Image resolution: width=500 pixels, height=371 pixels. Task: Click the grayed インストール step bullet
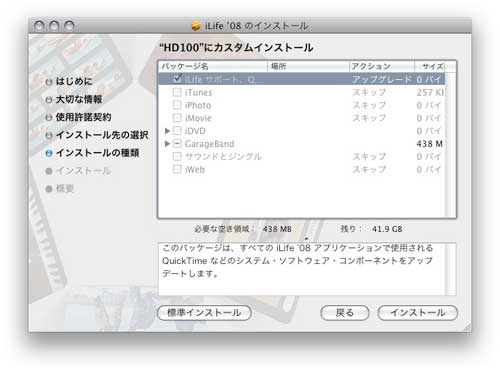coord(49,171)
